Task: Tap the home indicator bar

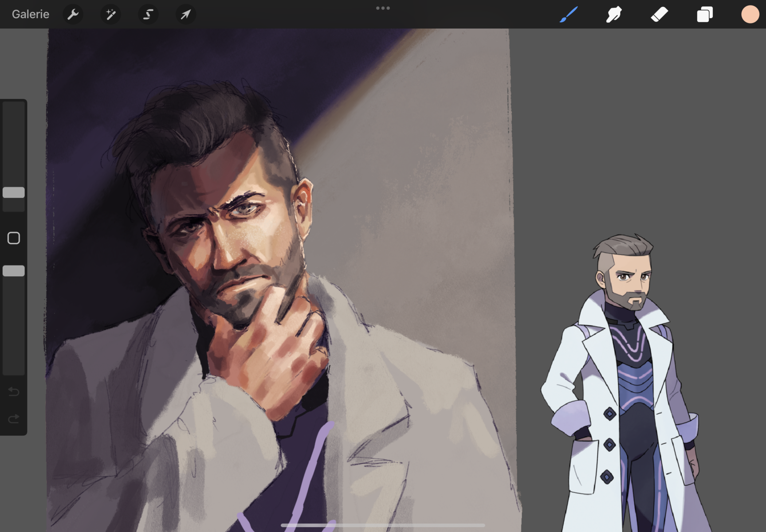Action: pos(383,525)
